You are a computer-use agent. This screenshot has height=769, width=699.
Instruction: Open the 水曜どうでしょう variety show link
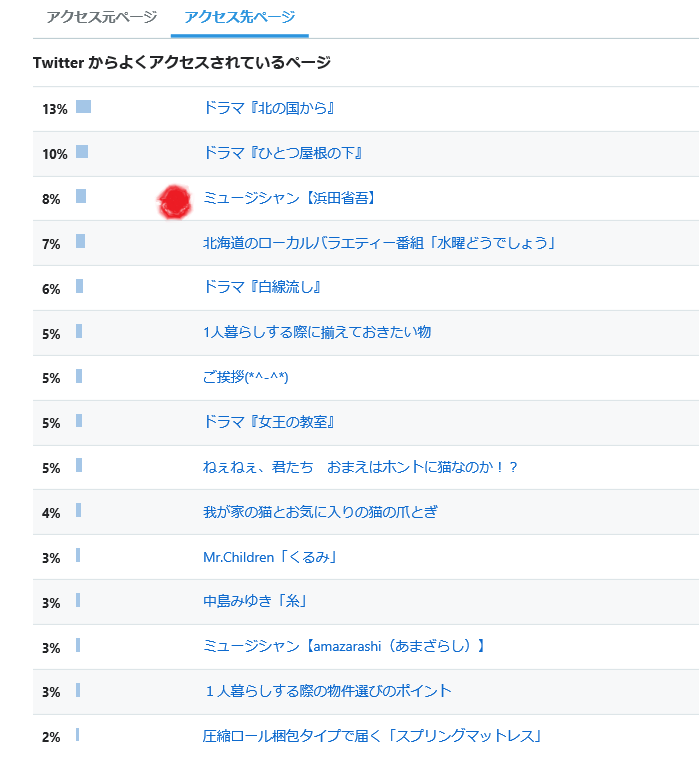pyautogui.click(x=379, y=243)
